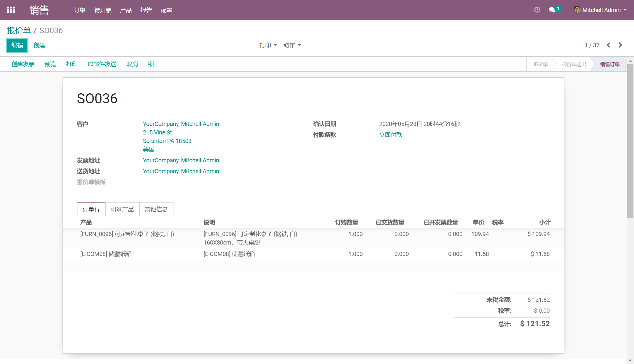Click 立即付款 immediate payment link
This screenshot has width=634, height=364.
point(391,134)
